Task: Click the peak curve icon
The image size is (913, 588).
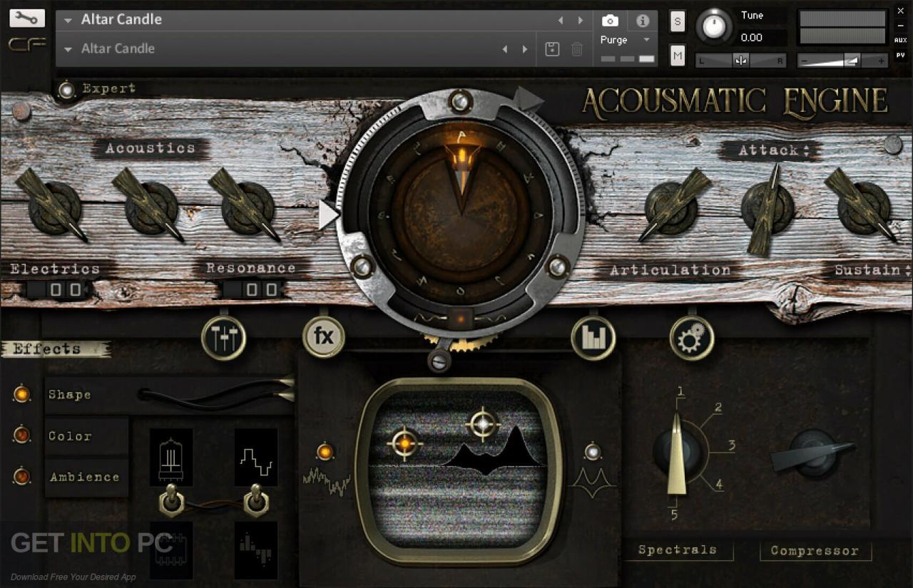Action: point(593,482)
